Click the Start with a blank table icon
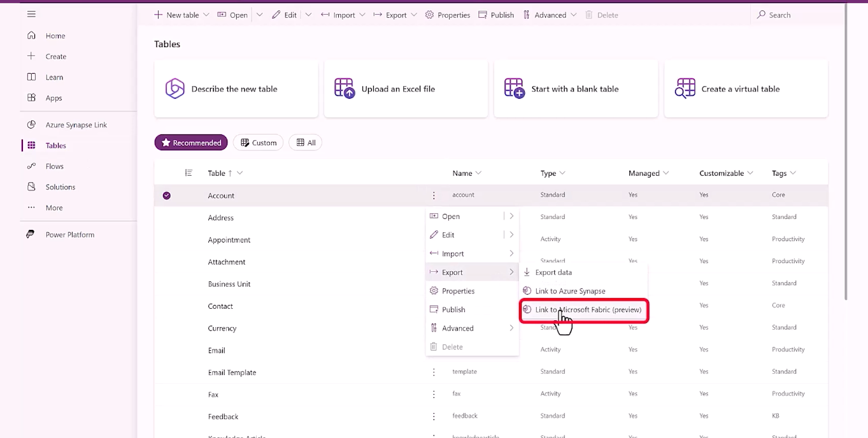The height and width of the screenshot is (438, 868). tap(515, 88)
